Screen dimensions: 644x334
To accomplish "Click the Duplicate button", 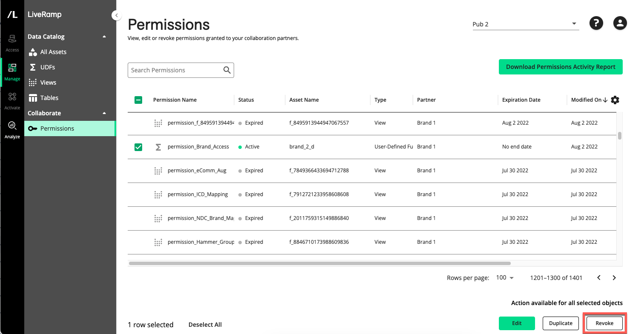I will (561, 323).
